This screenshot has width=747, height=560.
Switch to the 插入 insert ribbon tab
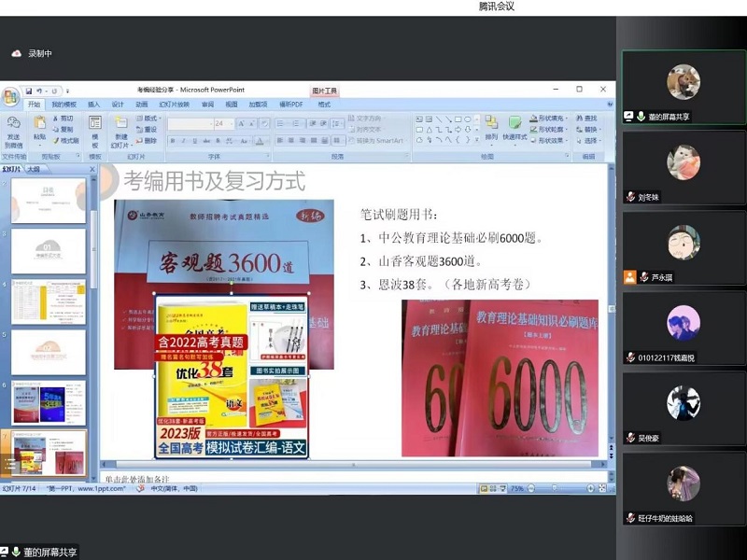click(94, 105)
